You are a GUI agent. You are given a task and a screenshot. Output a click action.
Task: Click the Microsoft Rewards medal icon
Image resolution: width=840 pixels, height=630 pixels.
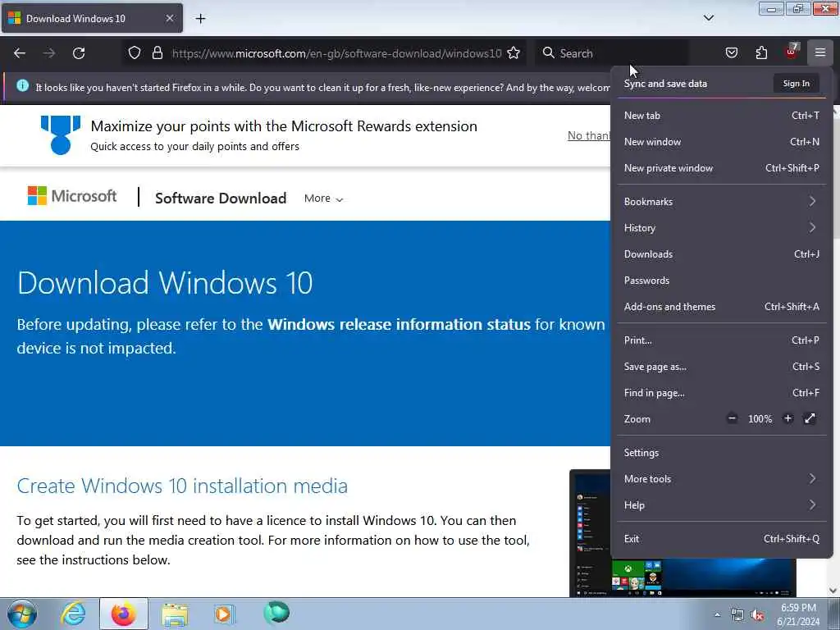[61, 135]
